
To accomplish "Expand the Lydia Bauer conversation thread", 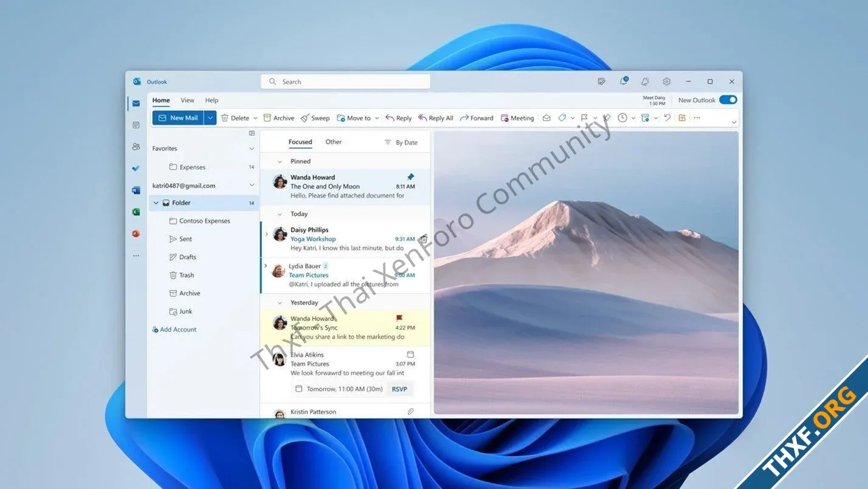I will 266,266.
